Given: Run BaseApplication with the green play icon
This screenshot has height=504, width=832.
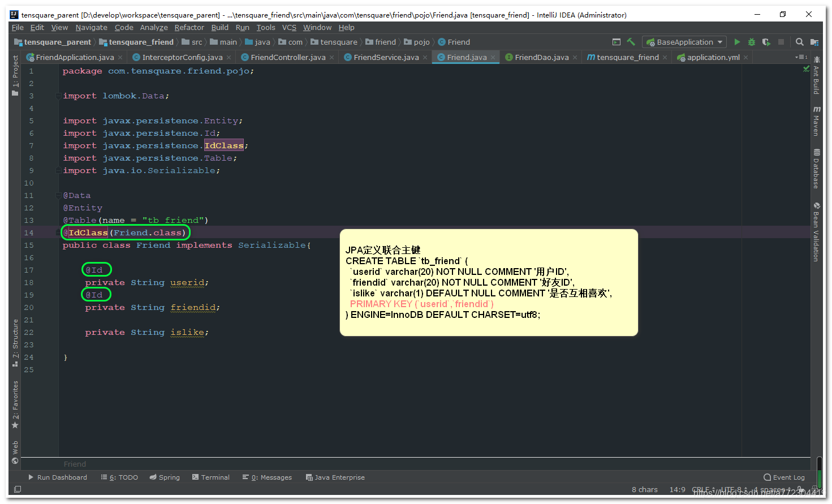Looking at the screenshot, I should point(737,41).
